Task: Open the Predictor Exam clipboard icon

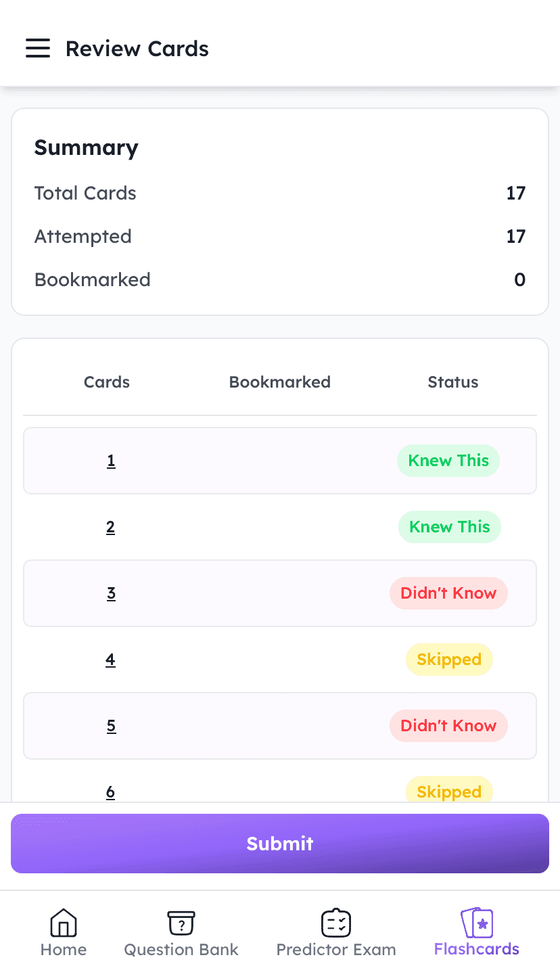Action: tap(336, 921)
